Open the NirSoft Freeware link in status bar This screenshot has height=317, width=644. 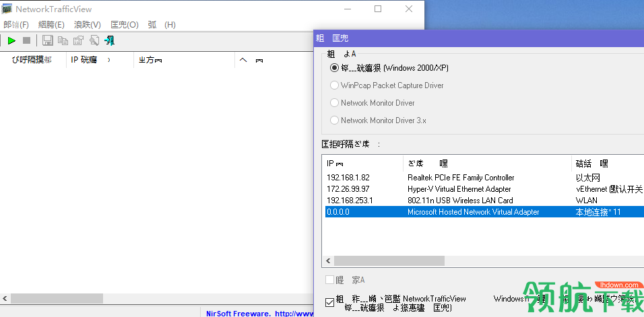259,314
